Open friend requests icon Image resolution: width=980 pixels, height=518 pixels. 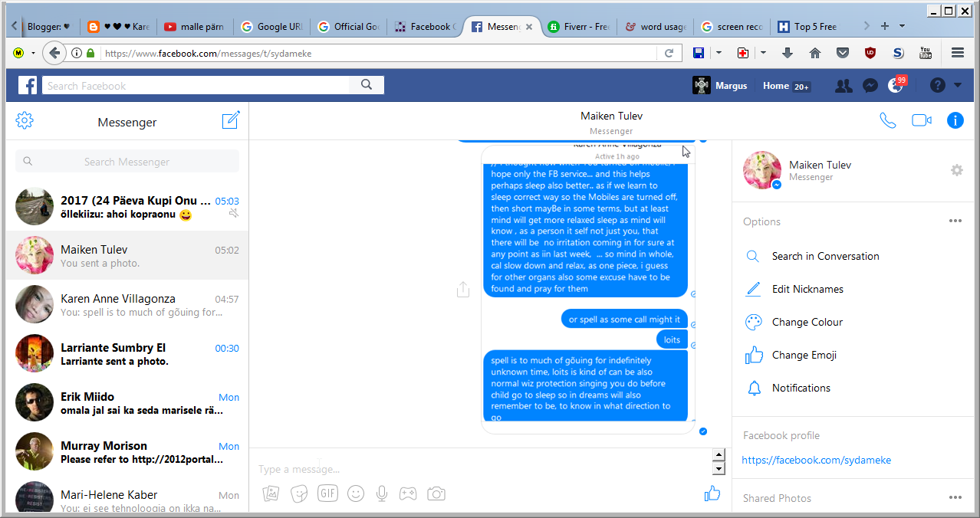coord(844,86)
